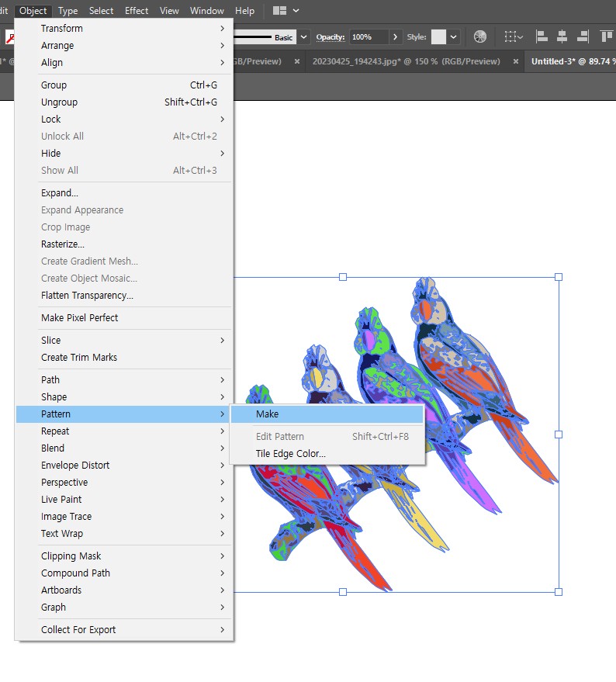The width and height of the screenshot is (616, 682).
Task: Expand the Path submenu arrow
Action: [x=223, y=379]
